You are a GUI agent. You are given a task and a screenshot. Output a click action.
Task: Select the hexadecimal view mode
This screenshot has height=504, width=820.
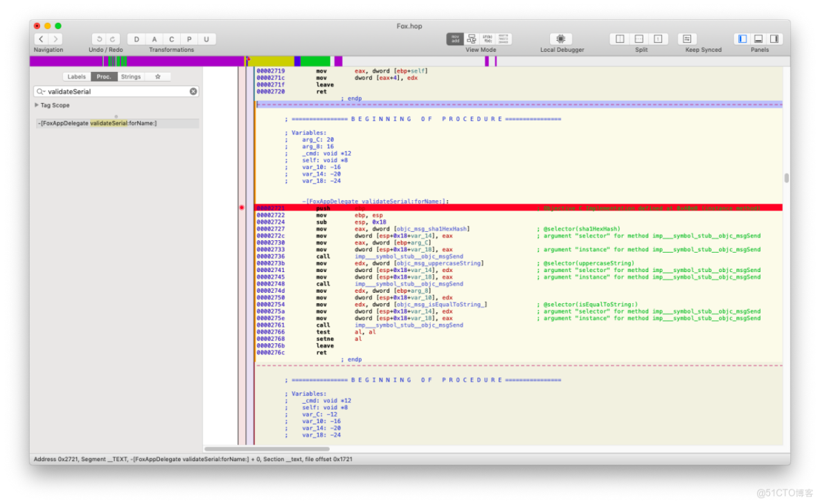505,39
